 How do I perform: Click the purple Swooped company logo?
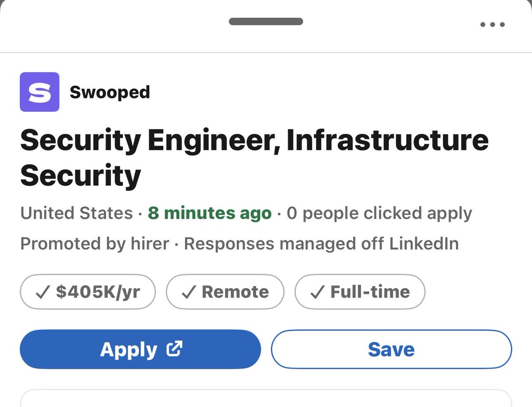tap(39, 92)
